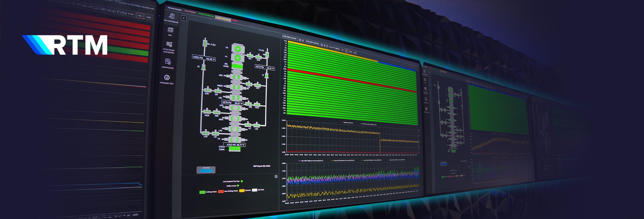Select the LIK valve icon
Image resolution: width=644 pixels, height=219 pixels.
[215, 133]
